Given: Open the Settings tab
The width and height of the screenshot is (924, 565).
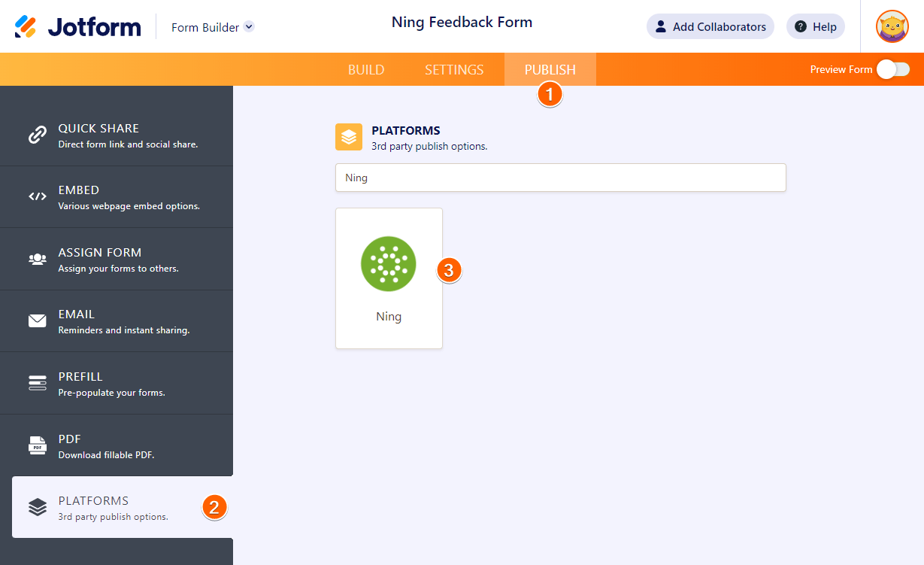Looking at the screenshot, I should tap(454, 70).
